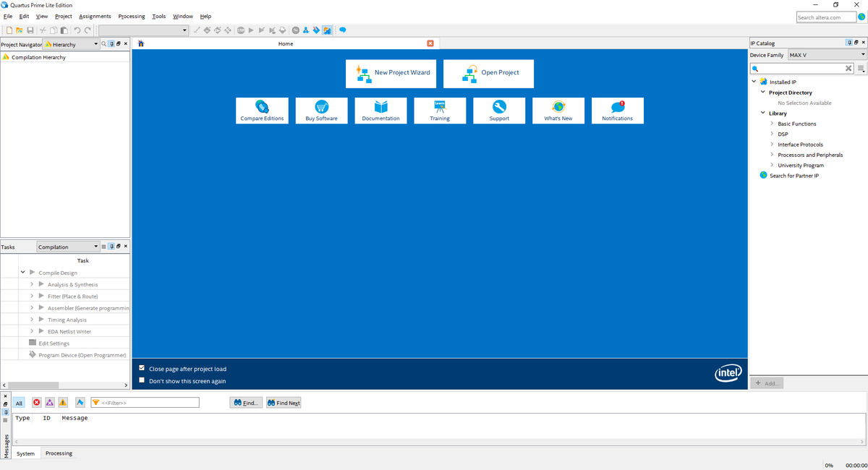Filter messages by the yellow warning icon
This screenshot has height=470, width=868.
(63, 402)
